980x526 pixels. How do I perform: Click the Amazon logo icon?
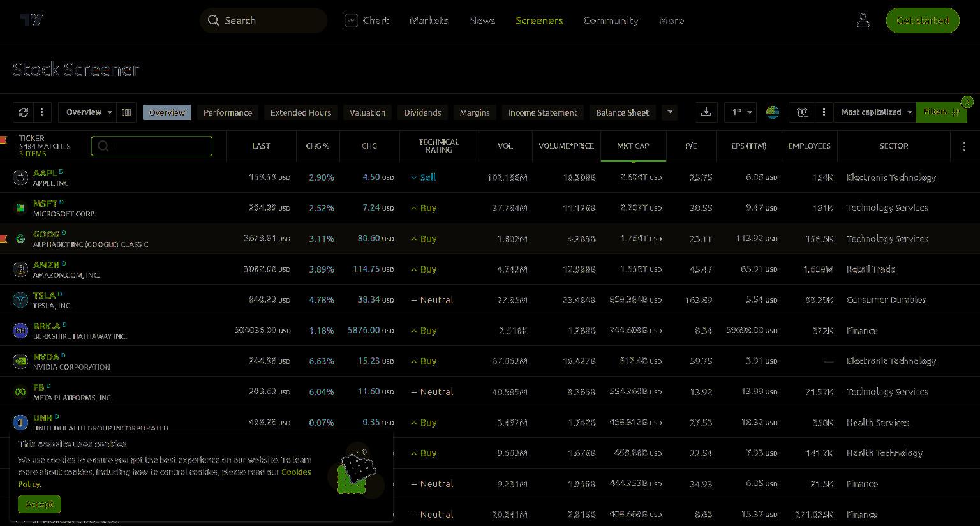point(20,269)
